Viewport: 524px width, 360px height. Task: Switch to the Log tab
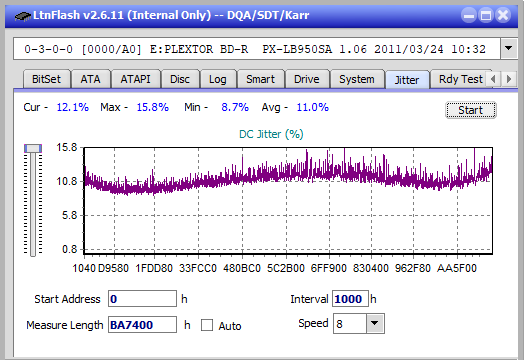(218, 79)
